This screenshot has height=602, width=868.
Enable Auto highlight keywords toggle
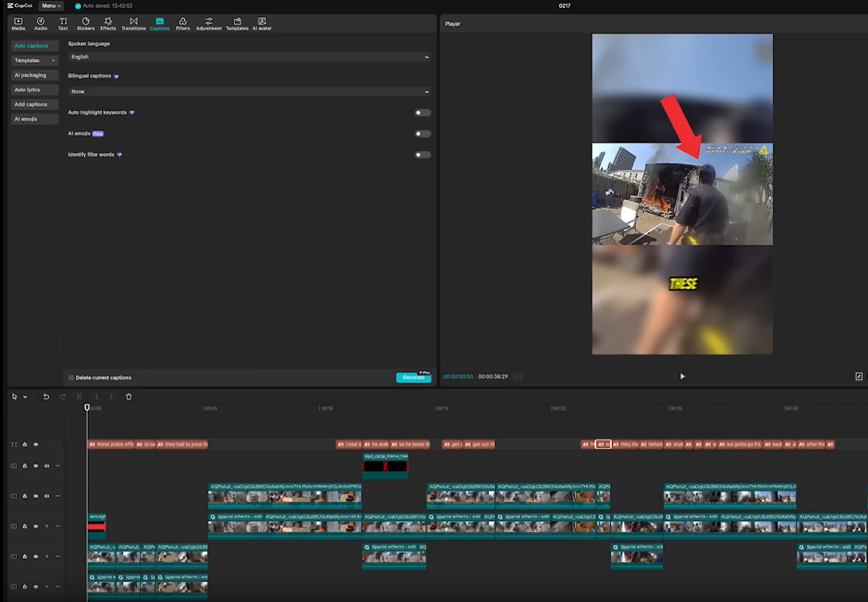coord(422,113)
